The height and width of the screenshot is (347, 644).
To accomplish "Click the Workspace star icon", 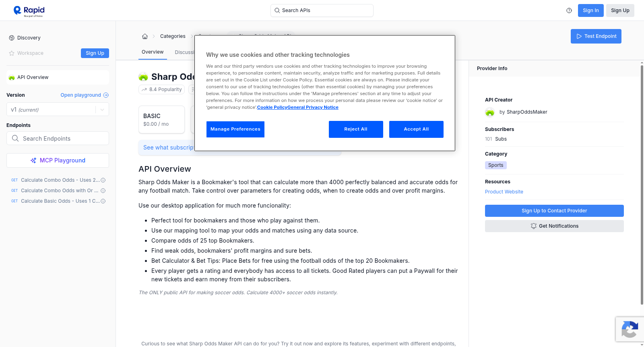I will point(12,53).
